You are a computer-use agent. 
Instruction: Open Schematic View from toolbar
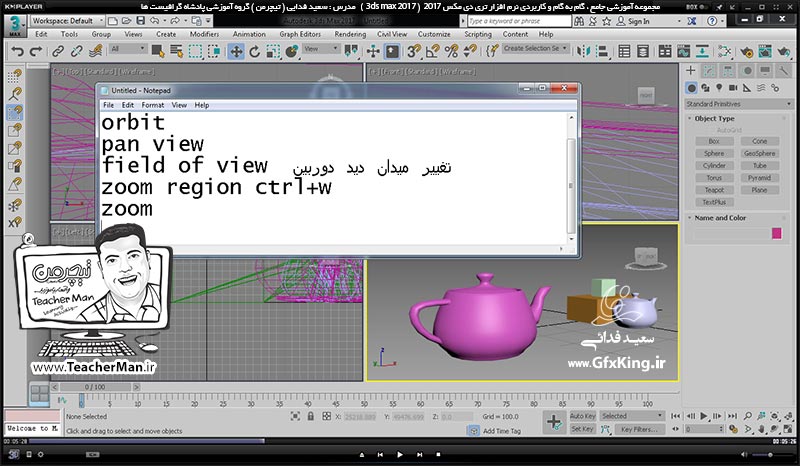[x=702, y=52]
